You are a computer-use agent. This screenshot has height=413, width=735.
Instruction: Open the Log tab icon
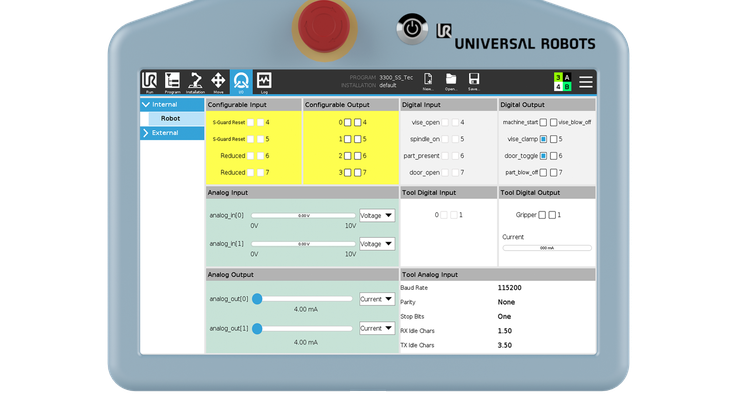click(x=264, y=82)
